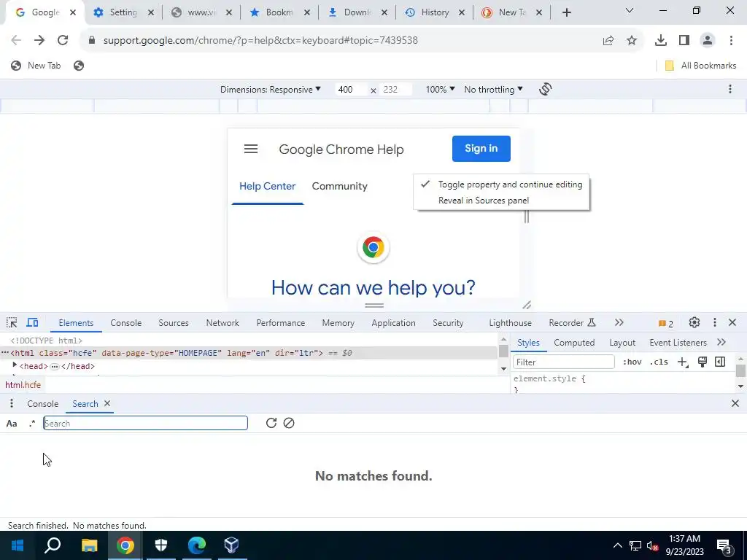Viewport: 747px width, 560px height.
Task: Open the tab search dropdown arrow
Action: pyautogui.click(x=630, y=10)
